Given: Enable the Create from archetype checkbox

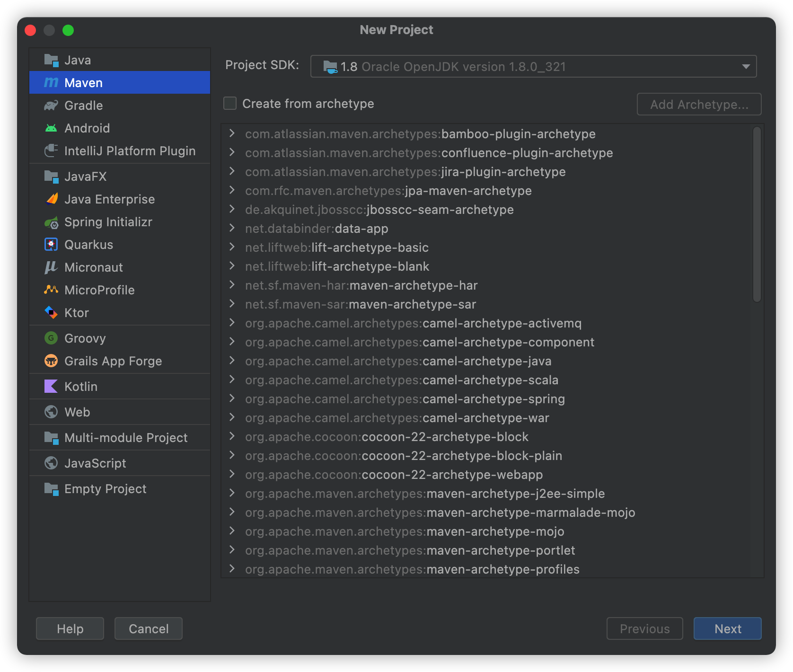Looking at the screenshot, I should tap(230, 103).
